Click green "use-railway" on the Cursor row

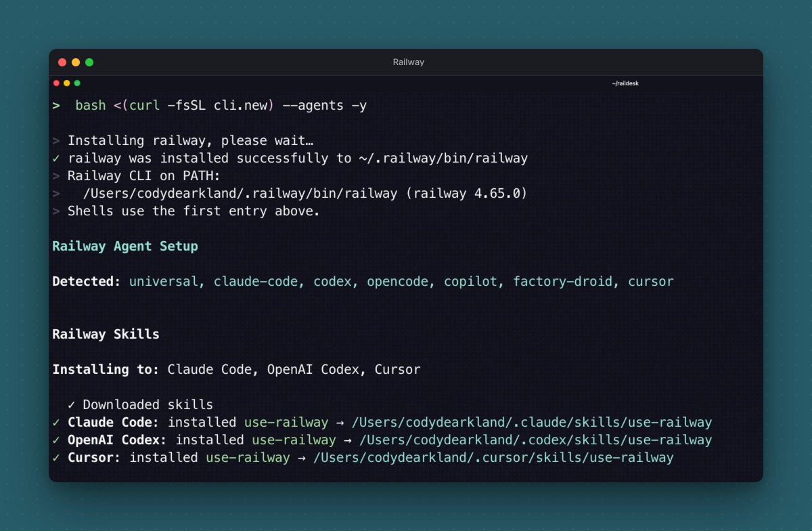248,458
